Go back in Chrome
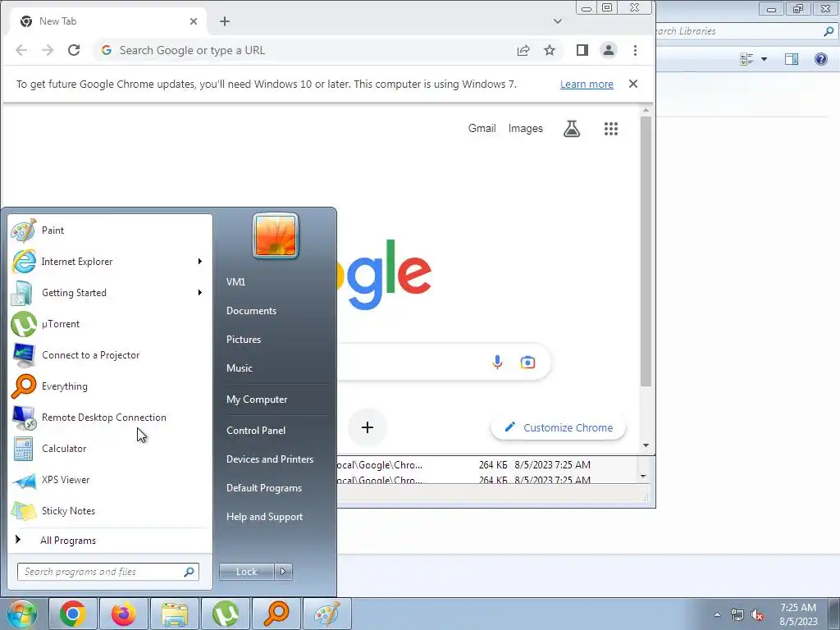Screen dimensions: 840x630 (x=21, y=50)
